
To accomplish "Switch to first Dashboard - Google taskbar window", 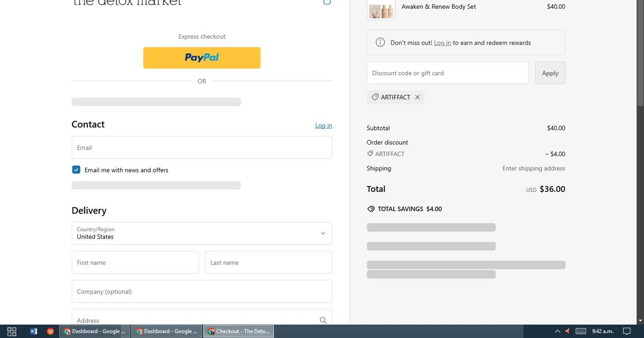I will [x=94, y=331].
